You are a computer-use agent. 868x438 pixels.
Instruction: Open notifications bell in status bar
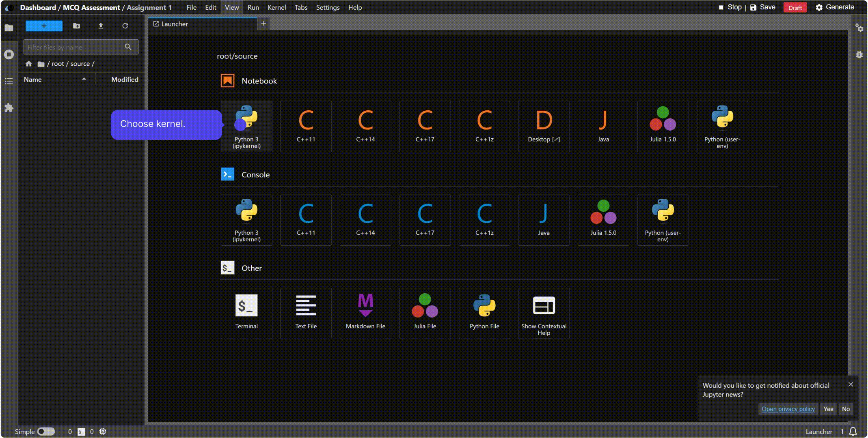point(853,432)
